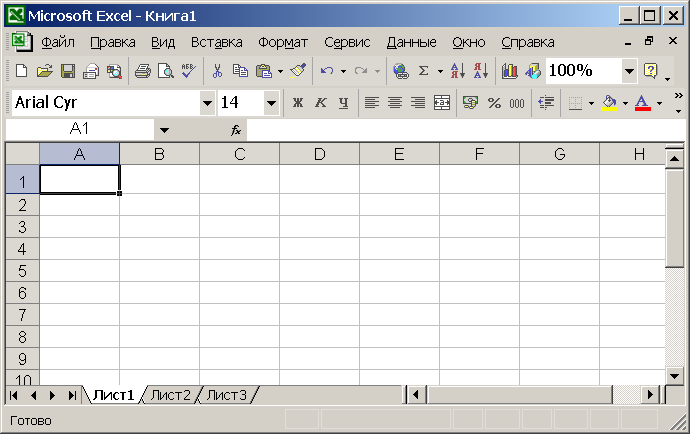Switch to the Лист2 sheet tab
The width and height of the screenshot is (690, 434).
[x=171, y=395]
